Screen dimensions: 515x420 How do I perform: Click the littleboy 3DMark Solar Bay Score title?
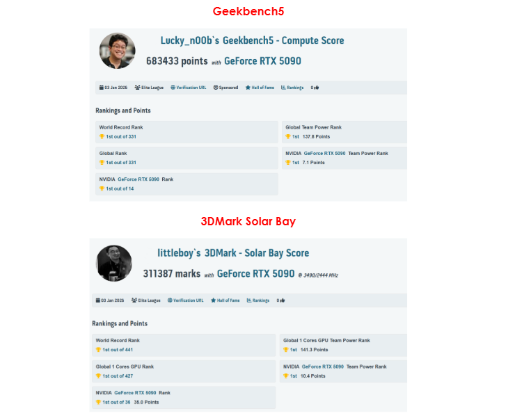[233, 253]
